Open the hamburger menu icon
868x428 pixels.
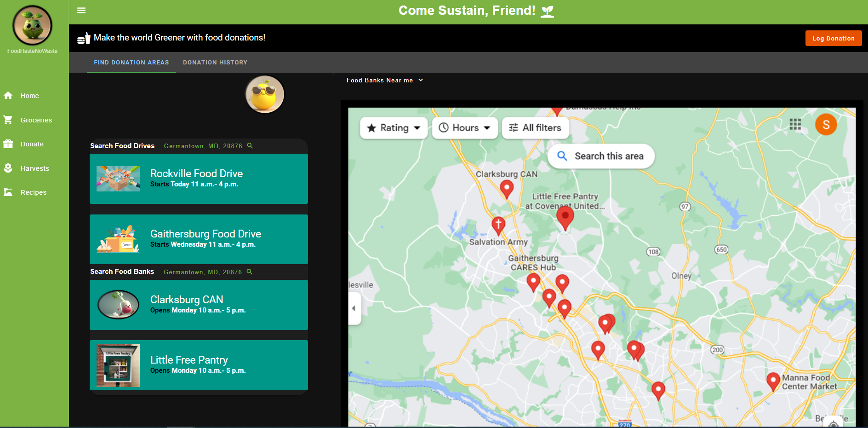(81, 10)
